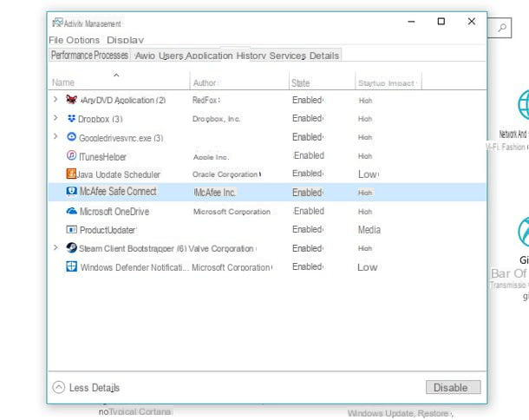This screenshot has height=420, width=529.
Task: Select Windows Defender Notification row name
Action: tap(134, 267)
